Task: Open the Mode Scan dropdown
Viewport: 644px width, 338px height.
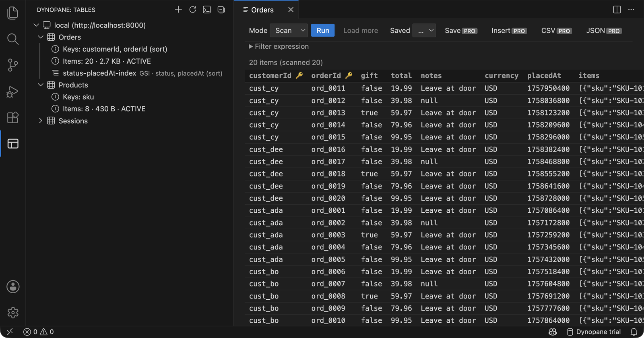Action: pyautogui.click(x=289, y=31)
